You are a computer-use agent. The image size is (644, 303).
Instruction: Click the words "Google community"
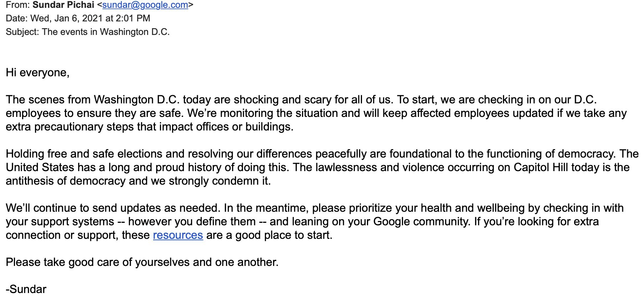click(421, 222)
